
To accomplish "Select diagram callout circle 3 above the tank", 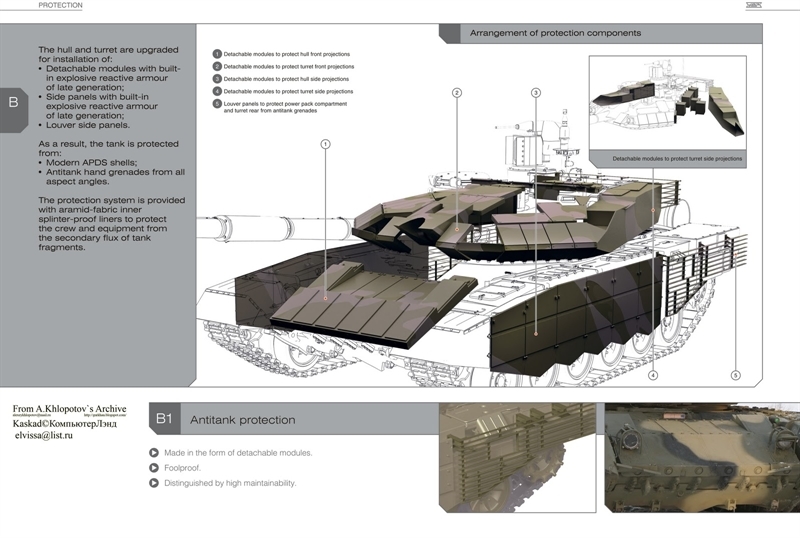I will 535,92.
